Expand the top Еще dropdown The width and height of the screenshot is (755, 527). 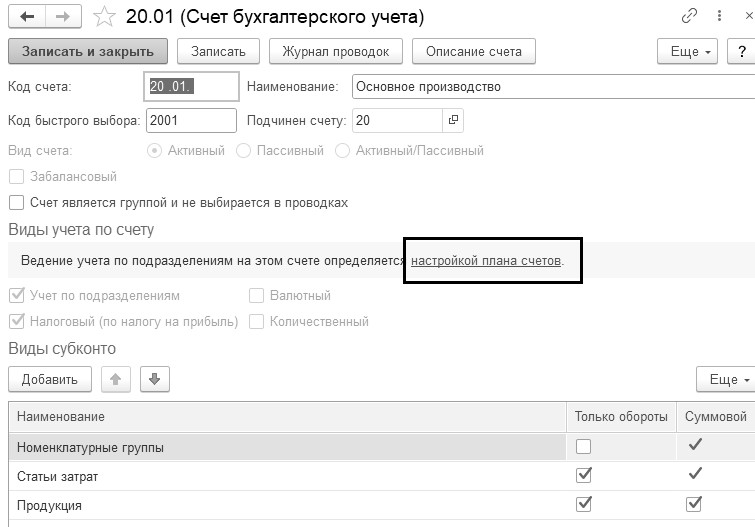(x=687, y=52)
